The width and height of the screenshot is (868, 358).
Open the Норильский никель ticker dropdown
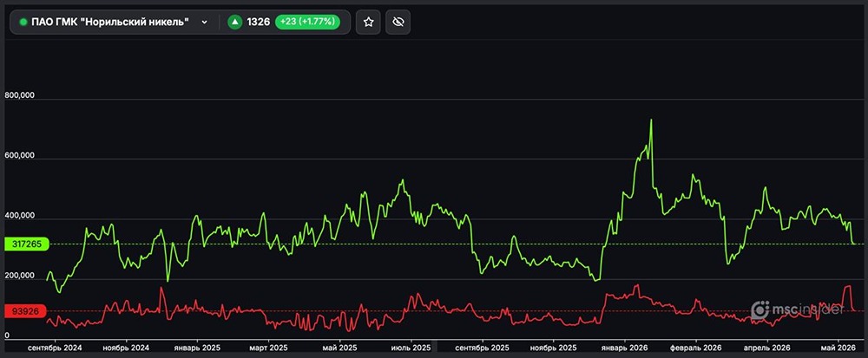coord(114,22)
